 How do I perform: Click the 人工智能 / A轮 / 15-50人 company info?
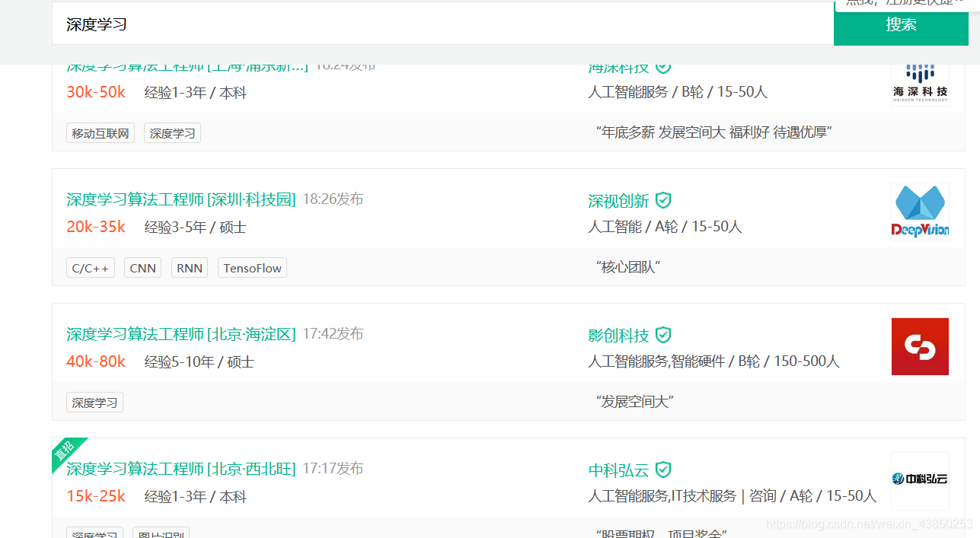point(665,227)
